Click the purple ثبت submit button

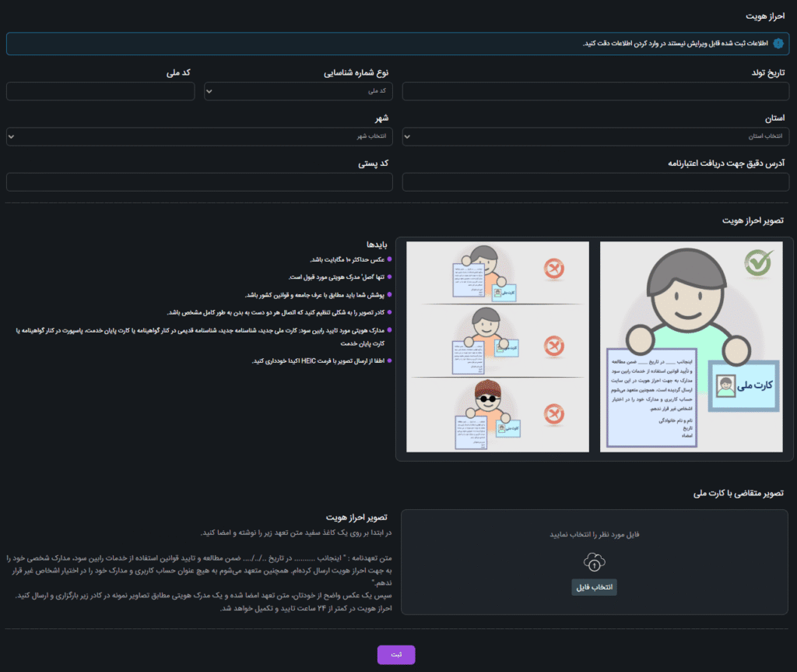[396, 655]
